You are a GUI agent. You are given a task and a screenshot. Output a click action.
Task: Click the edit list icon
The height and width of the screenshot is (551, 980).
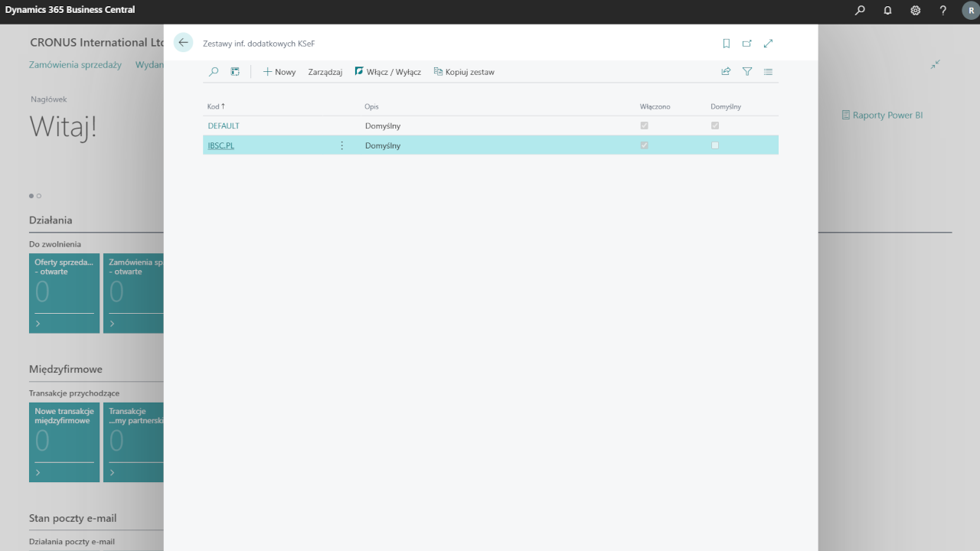tap(235, 72)
